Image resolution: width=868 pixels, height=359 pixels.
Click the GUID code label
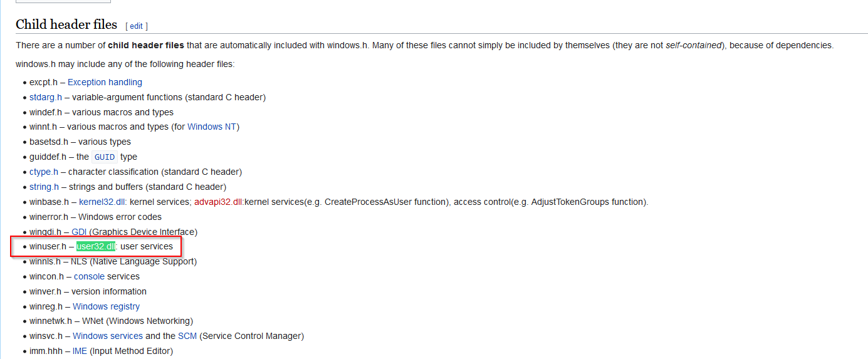tap(105, 157)
